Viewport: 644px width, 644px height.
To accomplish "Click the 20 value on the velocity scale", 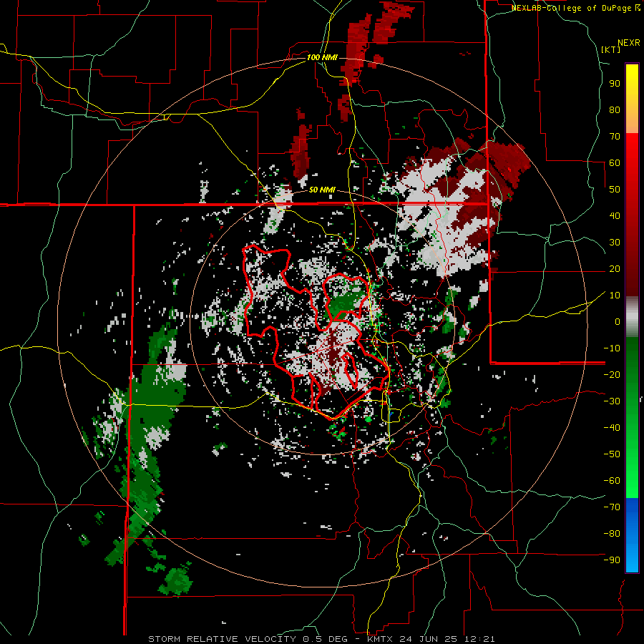I will click(x=615, y=268).
